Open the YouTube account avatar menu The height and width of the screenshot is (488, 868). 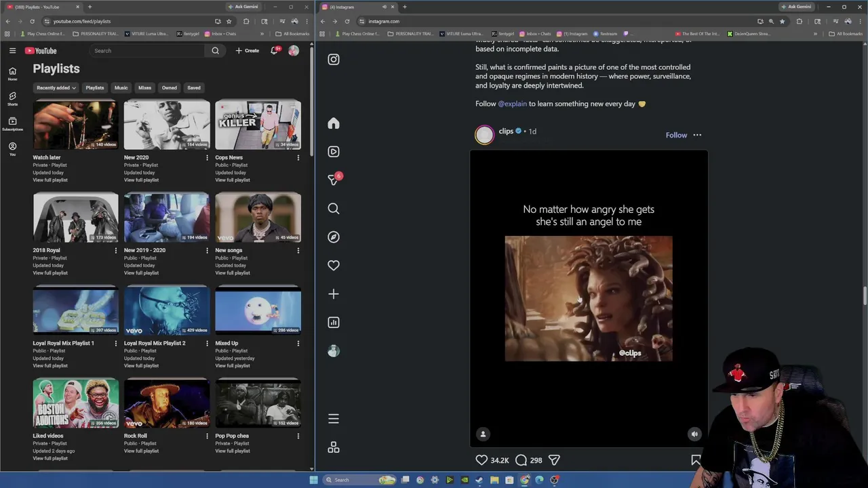point(294,51)
